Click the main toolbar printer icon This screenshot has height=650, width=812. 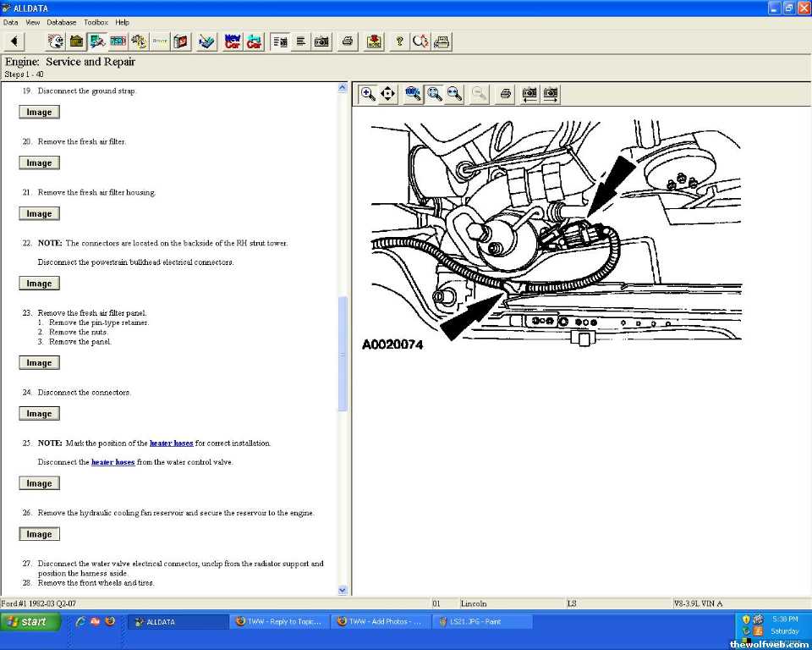347,41
